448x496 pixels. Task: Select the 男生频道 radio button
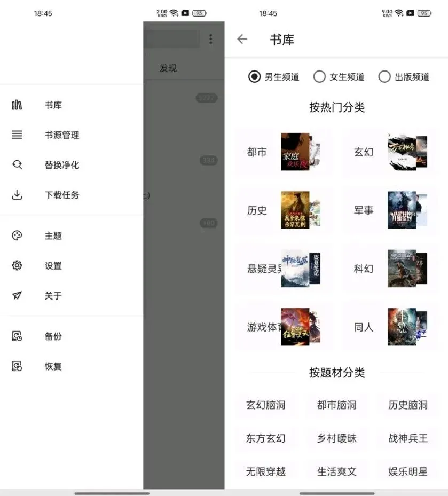point(254,76)
